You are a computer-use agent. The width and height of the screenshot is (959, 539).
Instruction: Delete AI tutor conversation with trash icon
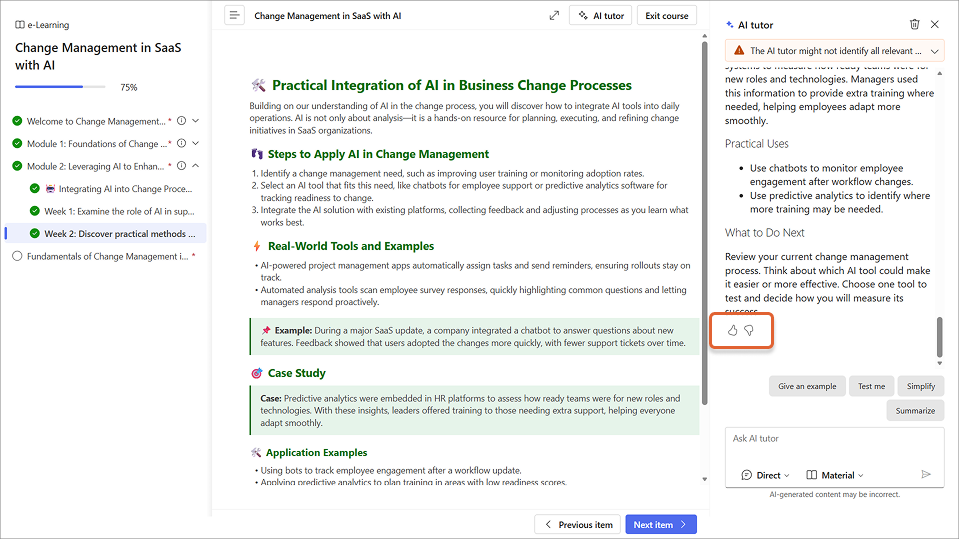(914, 24)
